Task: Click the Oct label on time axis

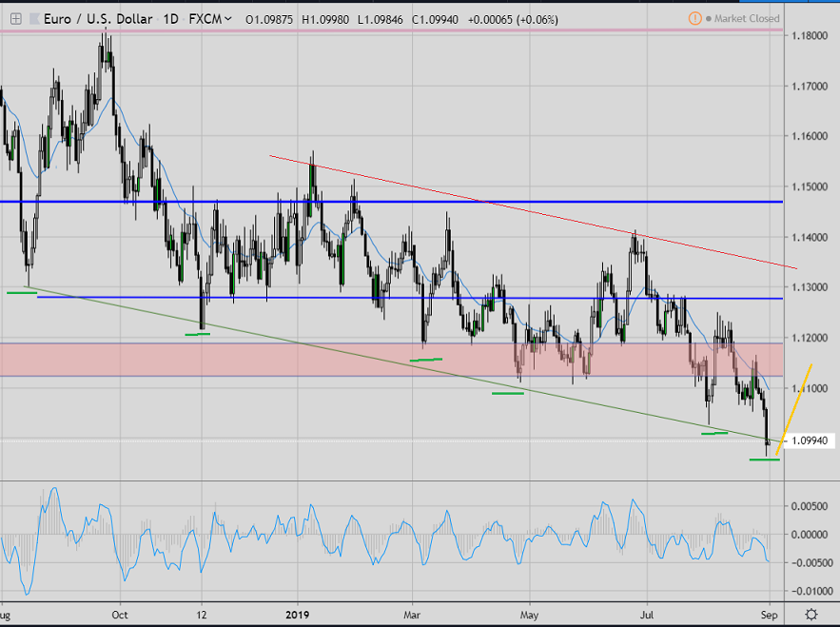Action: click(120, 615)
